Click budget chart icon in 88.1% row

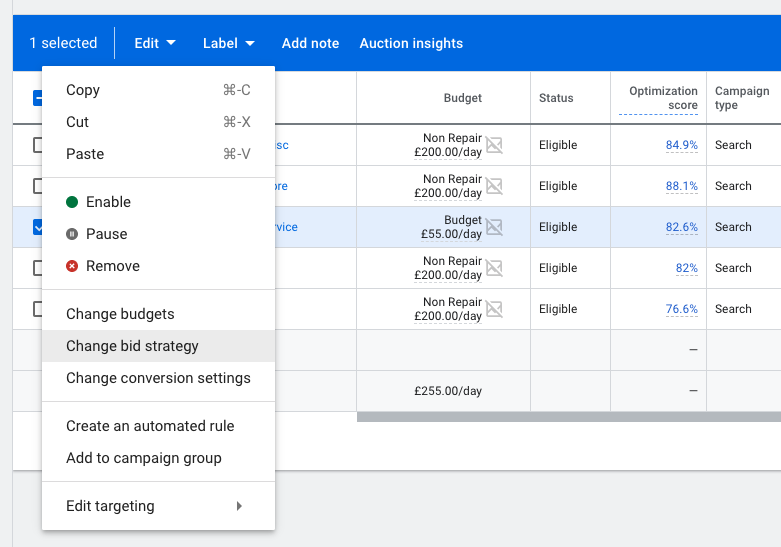pos(494,187)
